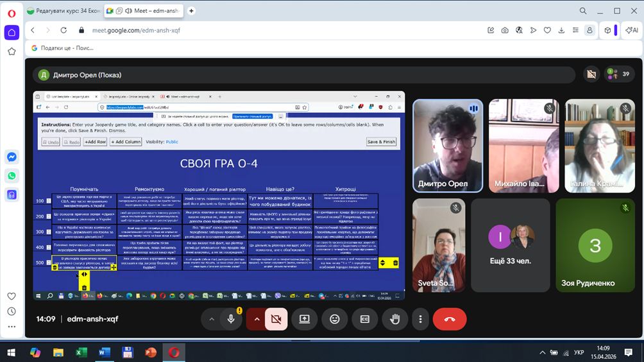Toggle the microphone on or off
This screenshot has height=362, width=644.
tap(231, 319)
